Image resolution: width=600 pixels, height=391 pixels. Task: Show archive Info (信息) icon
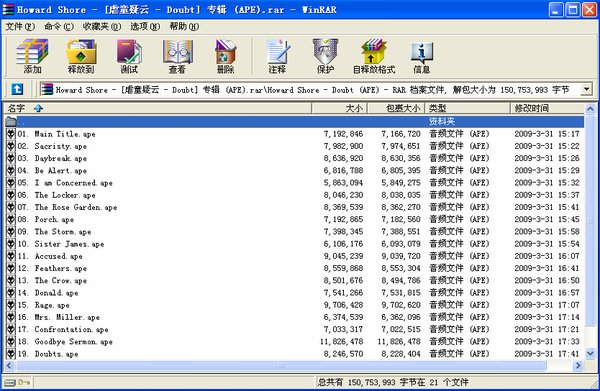click(x=422, y=56)
